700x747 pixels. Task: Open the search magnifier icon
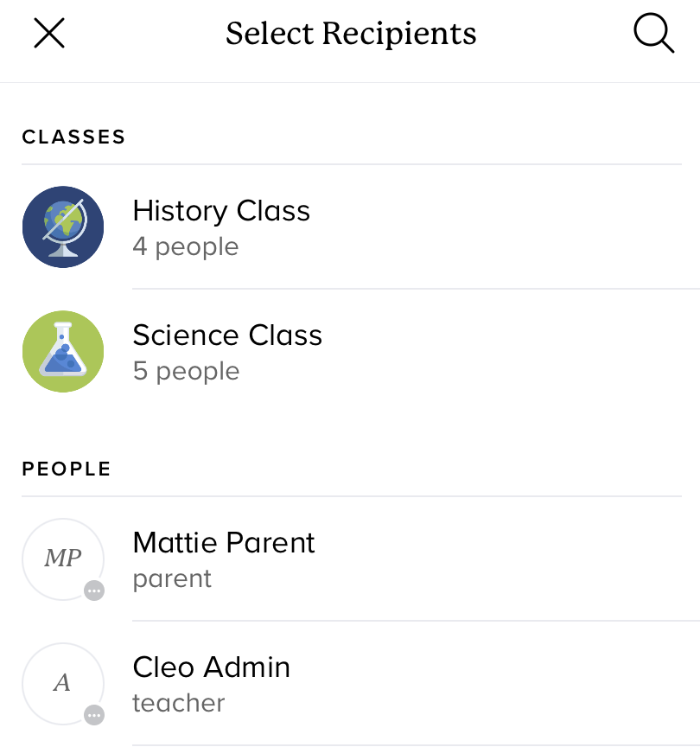[653, 34]
